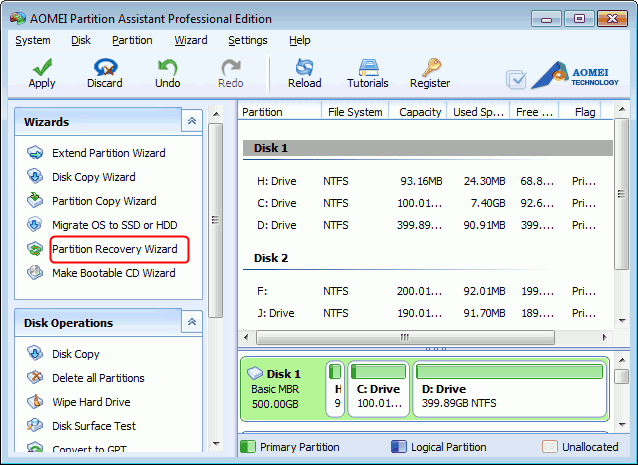Viewport: 638px width, 465px height.
Task: Click the Discard toolbar icon
Action: 105,67
